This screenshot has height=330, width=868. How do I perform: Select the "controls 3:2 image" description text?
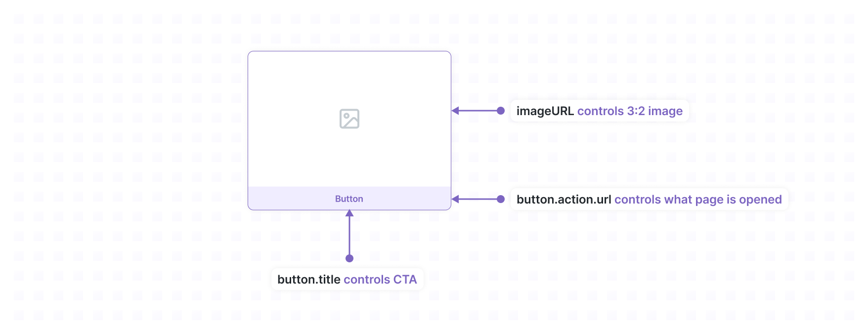click(630, 111)
